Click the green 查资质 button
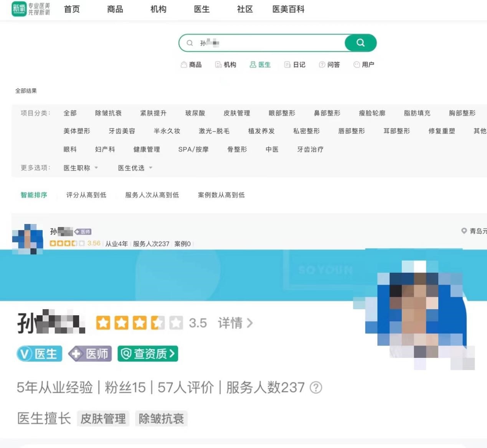Image resolution: width=487 pixels, height=448 pixels. [x=148, y=354]
